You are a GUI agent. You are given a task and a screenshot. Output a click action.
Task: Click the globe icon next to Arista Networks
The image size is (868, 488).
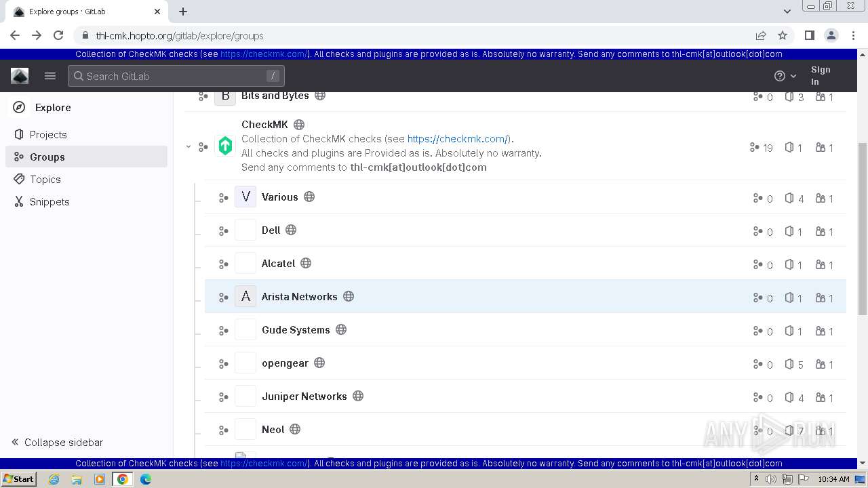349,296
